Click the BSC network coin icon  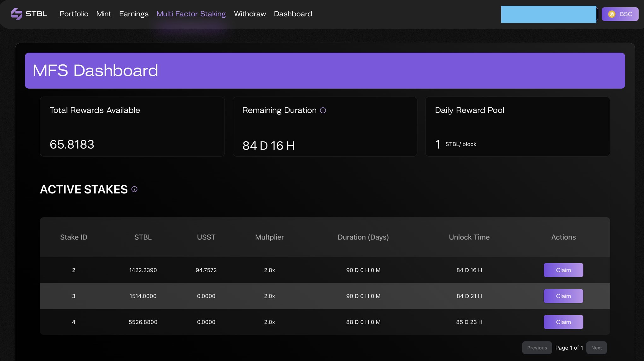612,14
